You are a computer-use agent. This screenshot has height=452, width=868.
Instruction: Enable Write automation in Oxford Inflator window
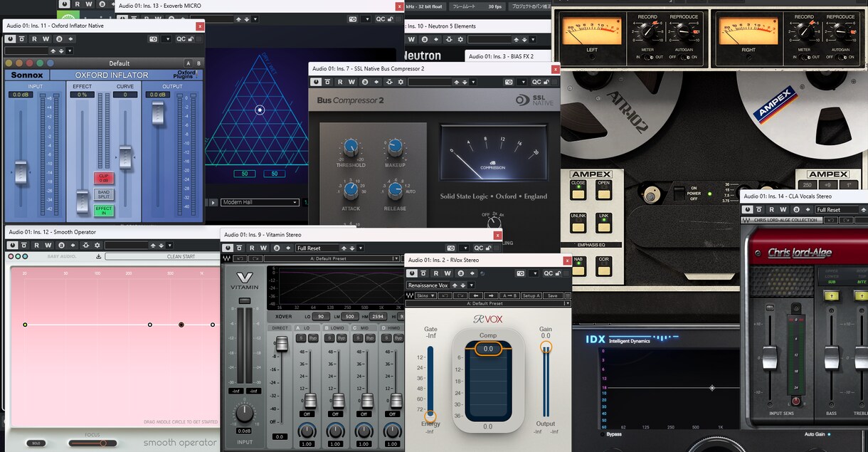pyautogui.click(x=46, y=39)
